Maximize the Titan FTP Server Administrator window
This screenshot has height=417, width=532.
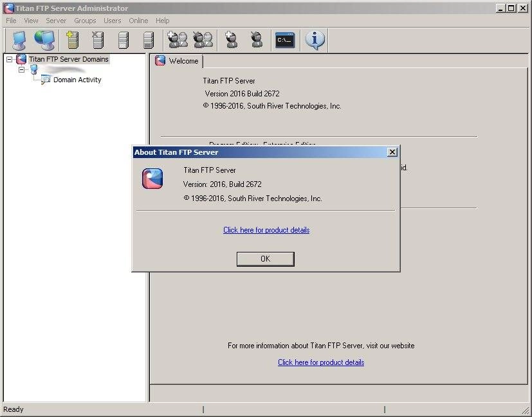coord(511,8)
